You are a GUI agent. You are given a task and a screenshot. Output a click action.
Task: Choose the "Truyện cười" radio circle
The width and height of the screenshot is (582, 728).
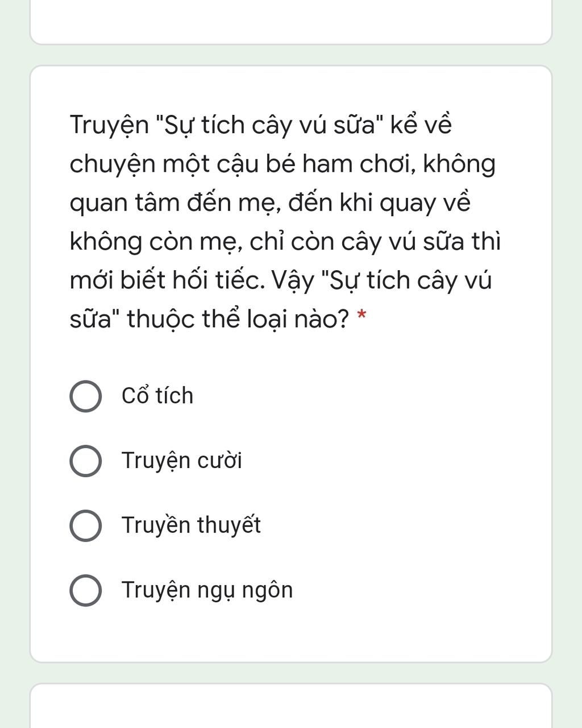[x=86, y=461]
